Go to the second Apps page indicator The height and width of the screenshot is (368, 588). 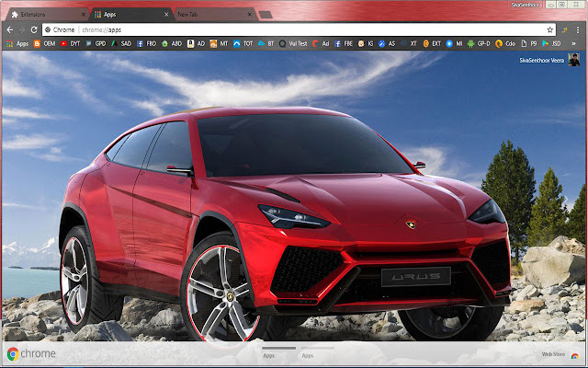tap(317, 352)
